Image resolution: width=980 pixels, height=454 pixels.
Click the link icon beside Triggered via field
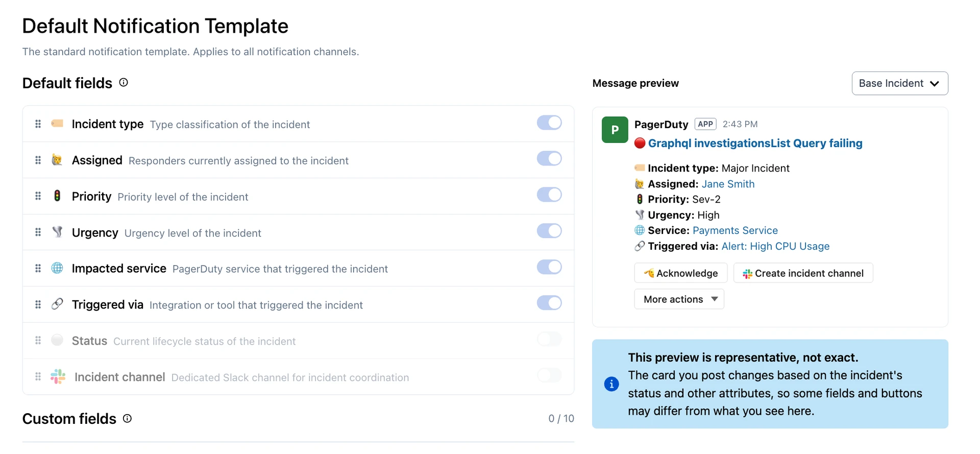coord(57,304)
